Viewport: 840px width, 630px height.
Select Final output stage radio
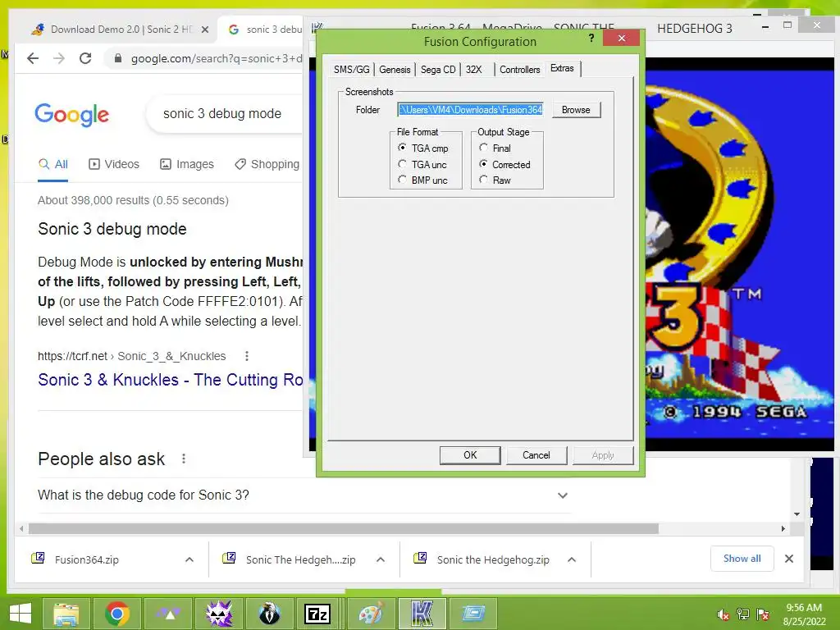point(484,148)
